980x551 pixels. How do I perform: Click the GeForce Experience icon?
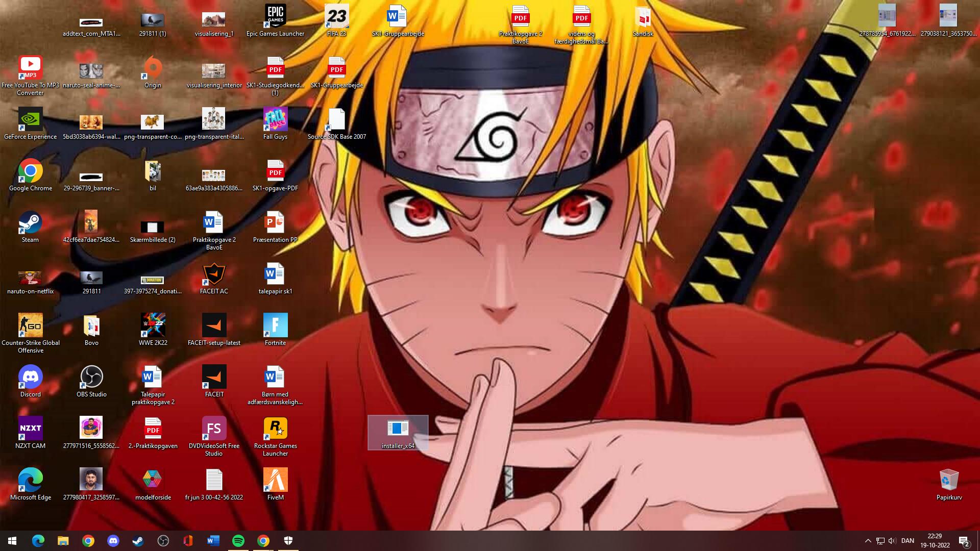point(30,120)
